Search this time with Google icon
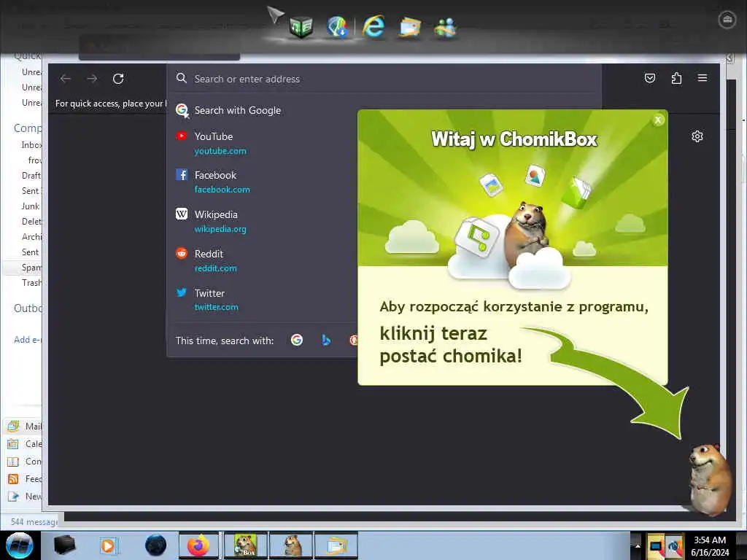This screenshot has height=560, width=747. point(297,340)
